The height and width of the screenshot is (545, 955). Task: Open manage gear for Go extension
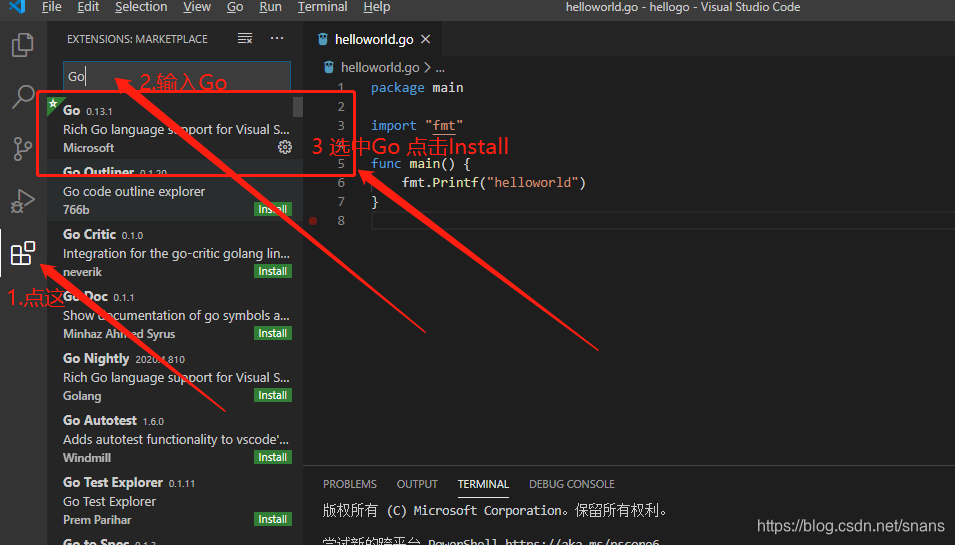[x=284, y=147]
